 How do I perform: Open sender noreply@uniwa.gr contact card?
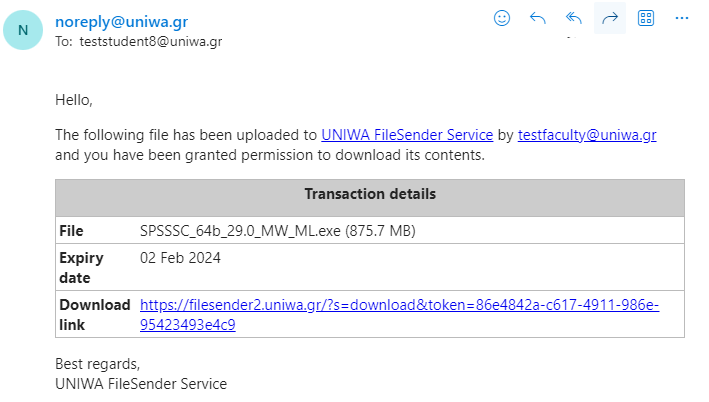122,22
